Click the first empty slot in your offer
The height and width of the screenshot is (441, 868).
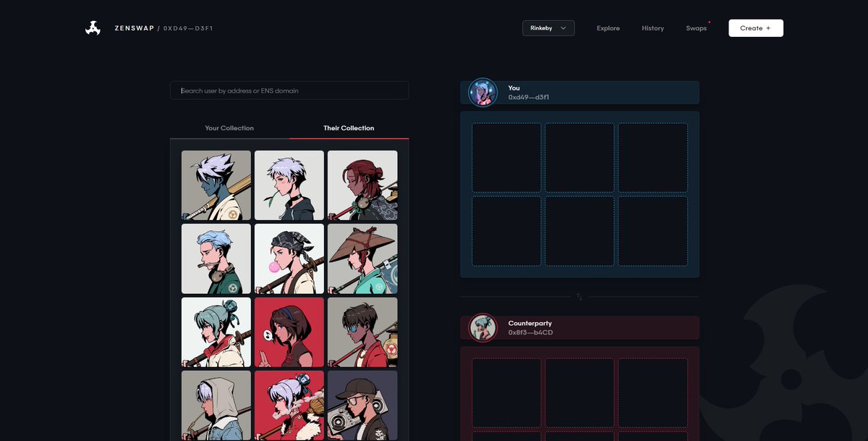point(506,157)
